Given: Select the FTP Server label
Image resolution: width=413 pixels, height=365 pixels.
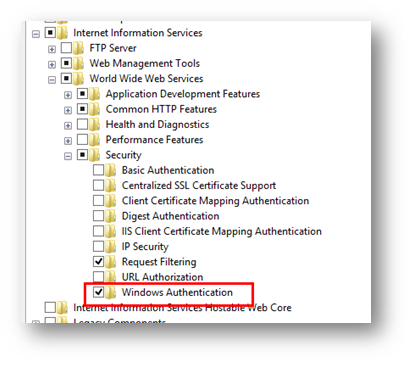Looking at the screenshot, I should point(113,48).
